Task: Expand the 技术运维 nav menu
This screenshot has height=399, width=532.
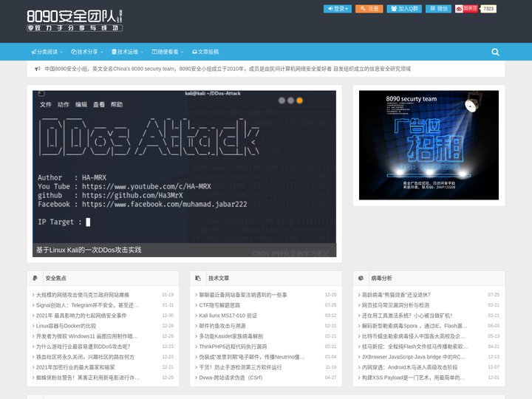Action: click(127, 52)
